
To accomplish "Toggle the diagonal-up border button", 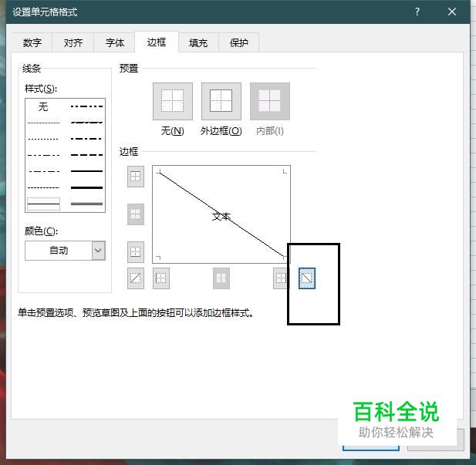I will [135, 278].
